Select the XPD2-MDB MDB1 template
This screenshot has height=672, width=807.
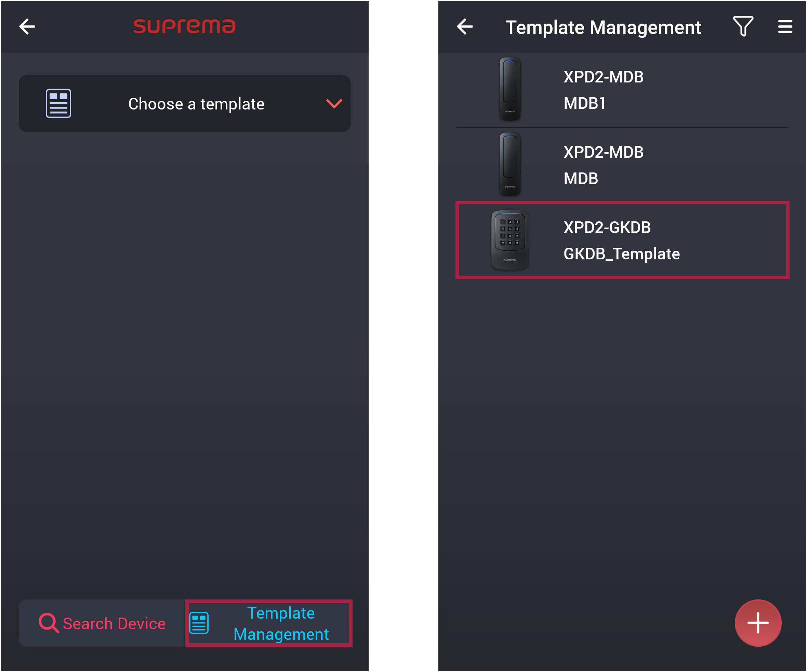point(623,90)
